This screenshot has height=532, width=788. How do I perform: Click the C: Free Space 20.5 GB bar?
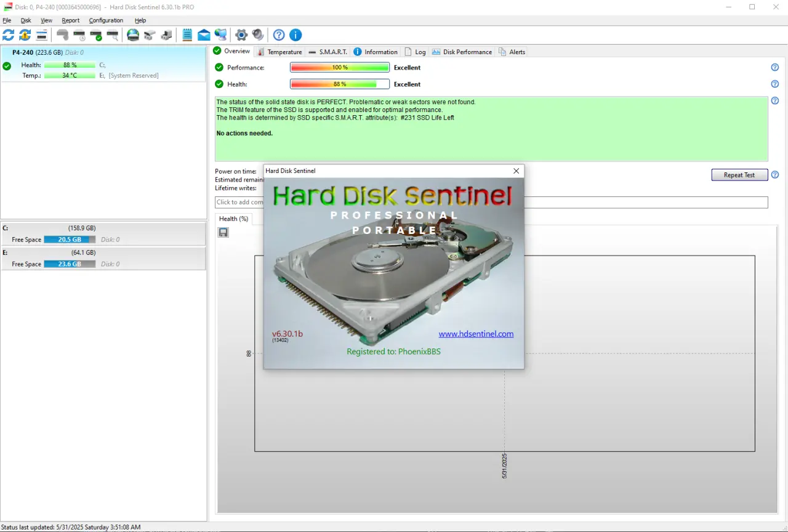pos(70,240)
